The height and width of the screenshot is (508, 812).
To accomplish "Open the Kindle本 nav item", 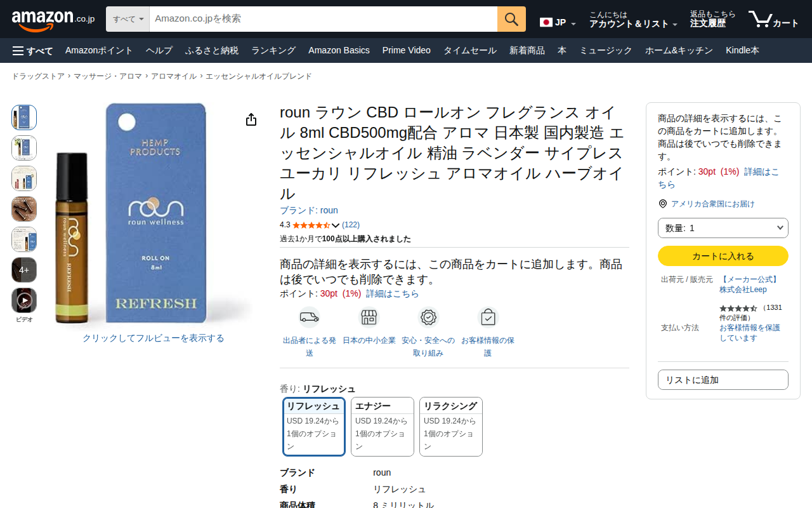I will tap(742, 51).
